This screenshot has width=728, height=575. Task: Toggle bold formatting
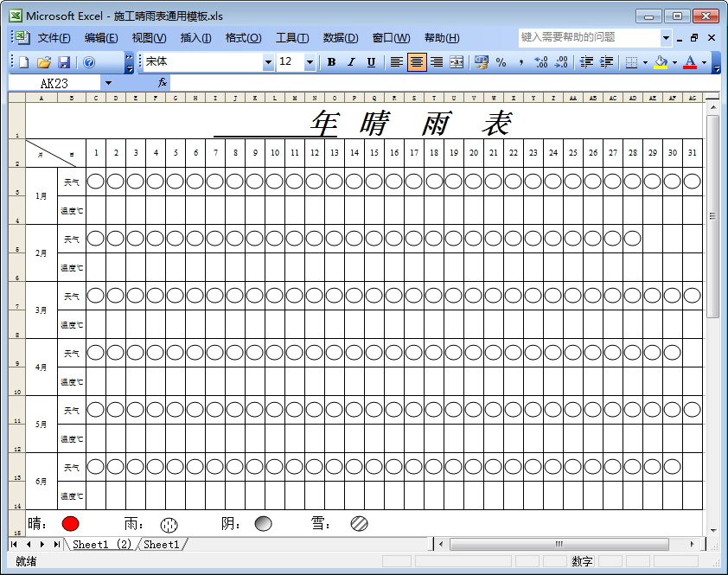[331, 62]
